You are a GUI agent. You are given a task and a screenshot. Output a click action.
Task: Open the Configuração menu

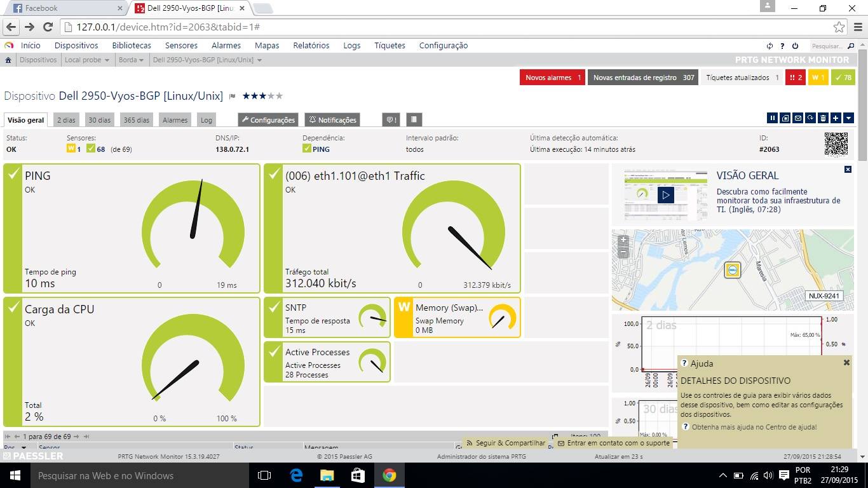point(444,46)
